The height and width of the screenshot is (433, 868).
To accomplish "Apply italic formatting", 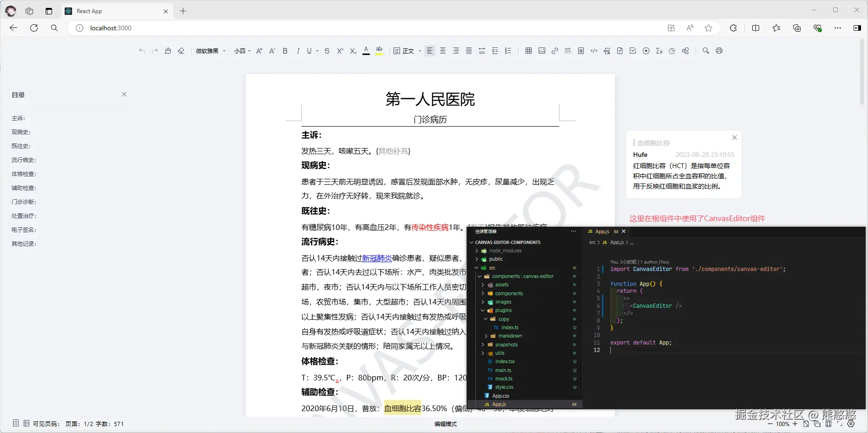I will click(298, 51).
